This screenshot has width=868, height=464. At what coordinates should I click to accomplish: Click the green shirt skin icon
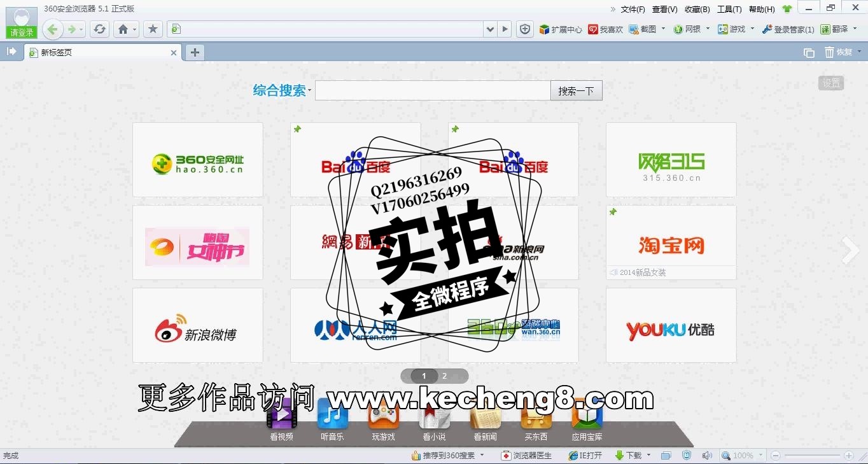787,9
